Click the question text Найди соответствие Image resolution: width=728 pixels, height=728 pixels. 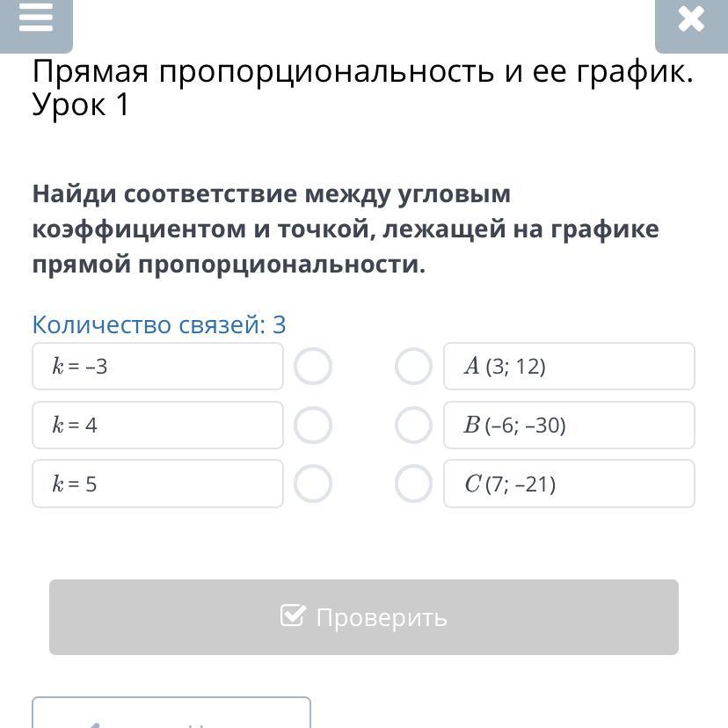click(346, 229)
